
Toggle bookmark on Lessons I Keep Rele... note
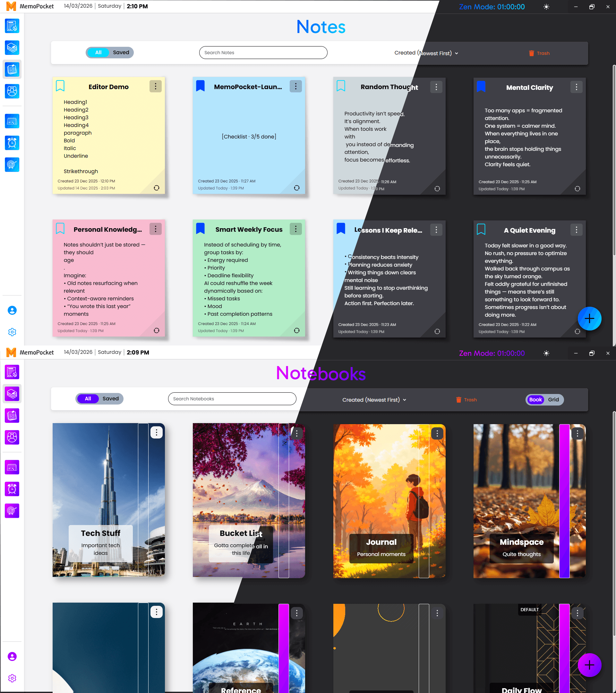pyautogui.click(x=341, y=228)
